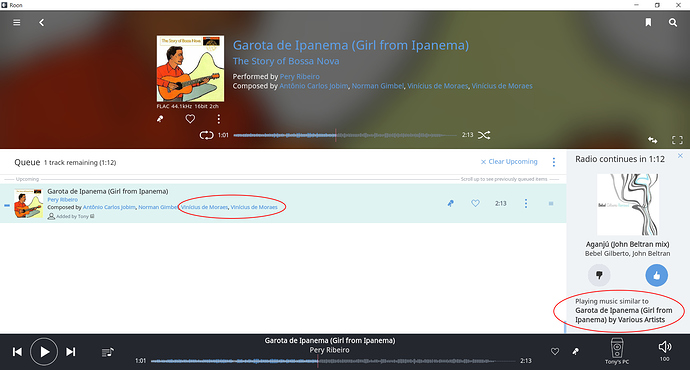Thumbs up the upcoming radio track
The image size is (690, 370).
tap(657, 275)
